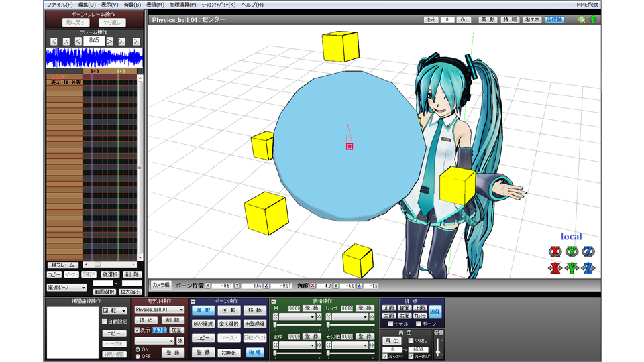This screenshot has width=644, height=362.
Task: Click the 再生 play button
Action: click(x=392, y=341)
